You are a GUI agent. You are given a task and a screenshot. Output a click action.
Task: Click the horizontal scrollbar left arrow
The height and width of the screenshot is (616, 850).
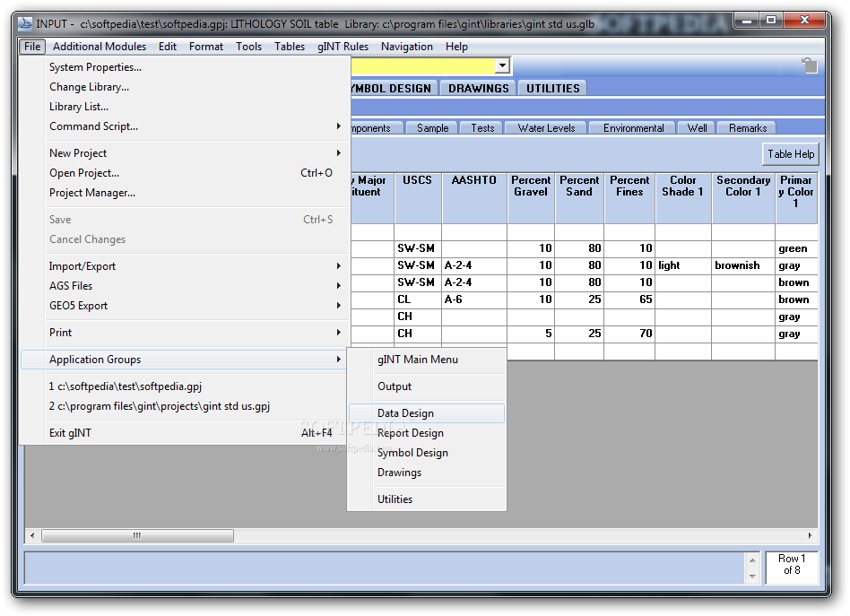tap(32, 535)
